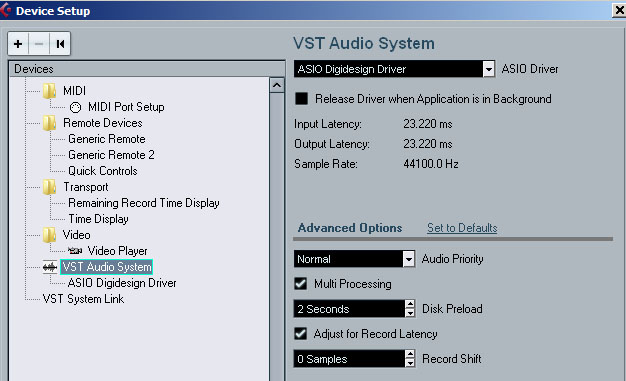Screen dimensions: 626x381
Task: Decrease the Record Shift samples
Action: pyautogui.click(x=410, y=363)
